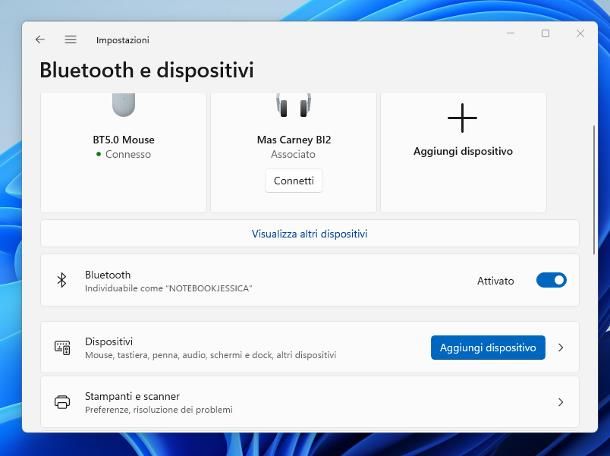Click the plus icon to add device
The height and width of the screenshot is (456, 610).
click(462, 118)
